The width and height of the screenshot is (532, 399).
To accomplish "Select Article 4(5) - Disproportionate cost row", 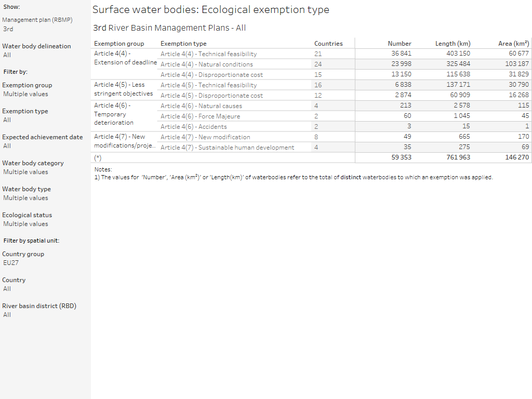I will point(212,96).
